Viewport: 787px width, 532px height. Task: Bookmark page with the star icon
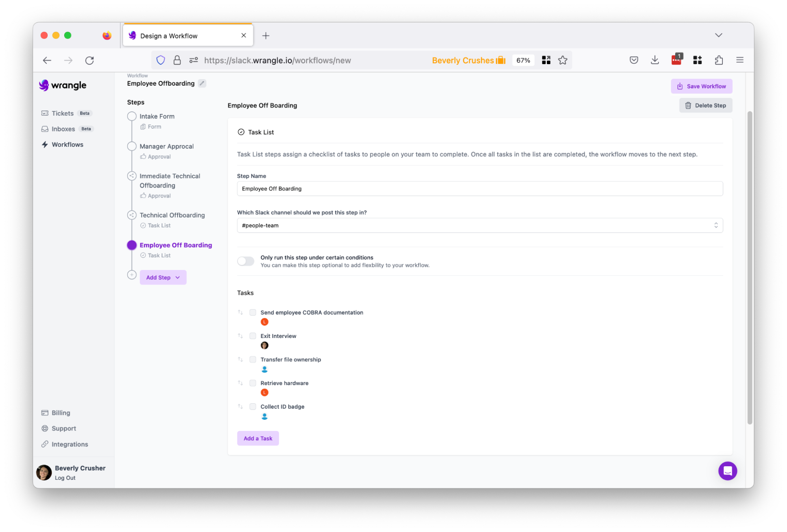[x=563, y=60]
